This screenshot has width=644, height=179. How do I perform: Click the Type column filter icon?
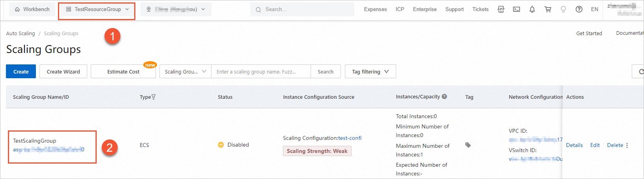[154, 97]
